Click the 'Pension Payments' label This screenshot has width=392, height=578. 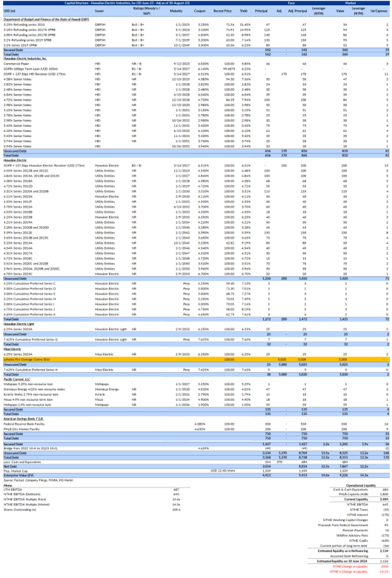pos(355,530)
